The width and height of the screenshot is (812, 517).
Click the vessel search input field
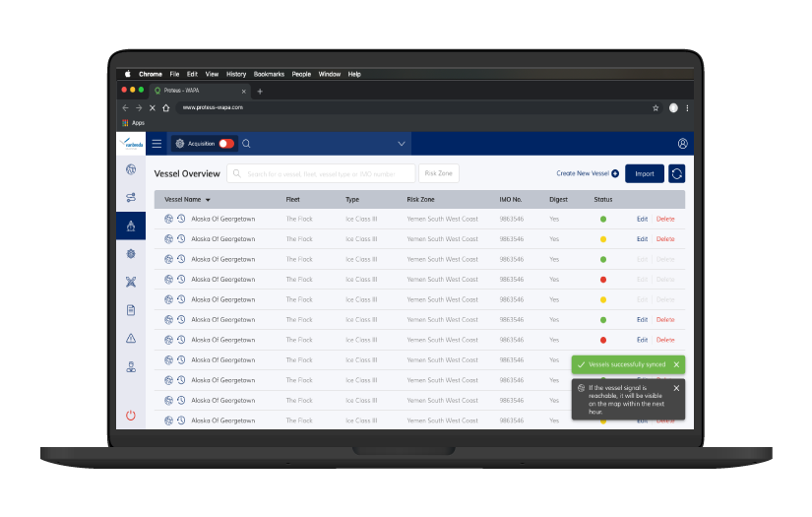(x=321, y=173)
